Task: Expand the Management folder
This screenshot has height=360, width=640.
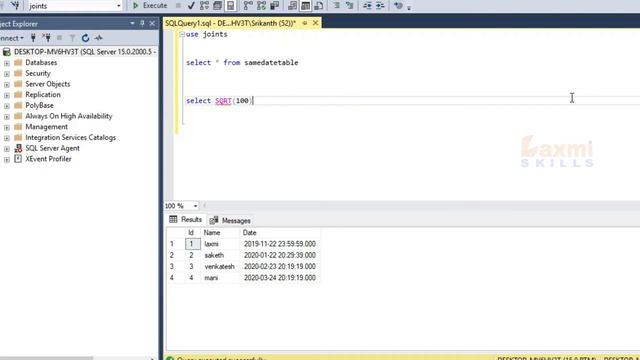Action: pos(7,127)
